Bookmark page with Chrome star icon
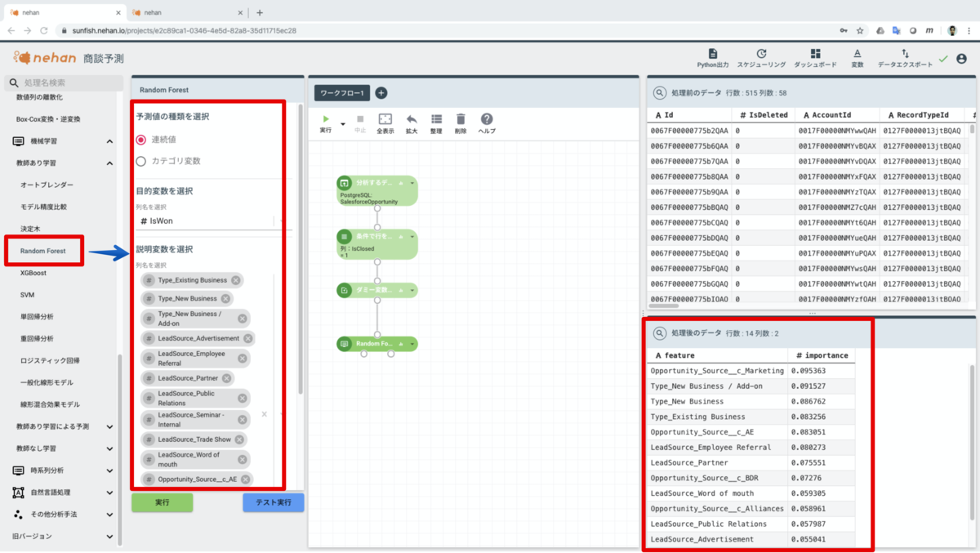This screenshot has height=553, width=980. pos(860,30)
